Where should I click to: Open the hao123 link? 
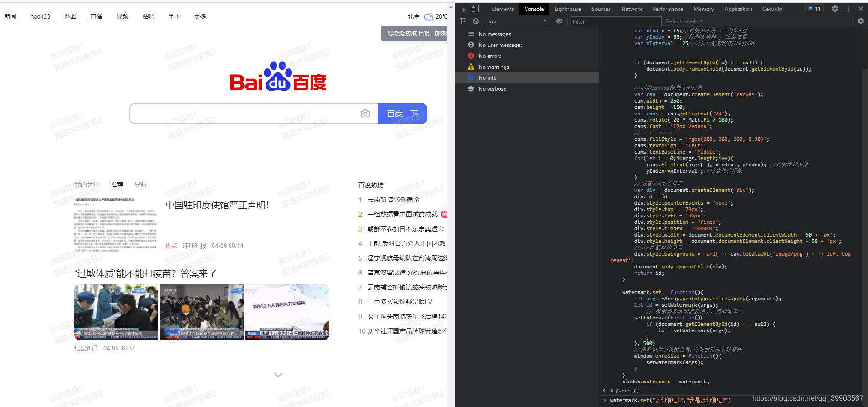40,16
